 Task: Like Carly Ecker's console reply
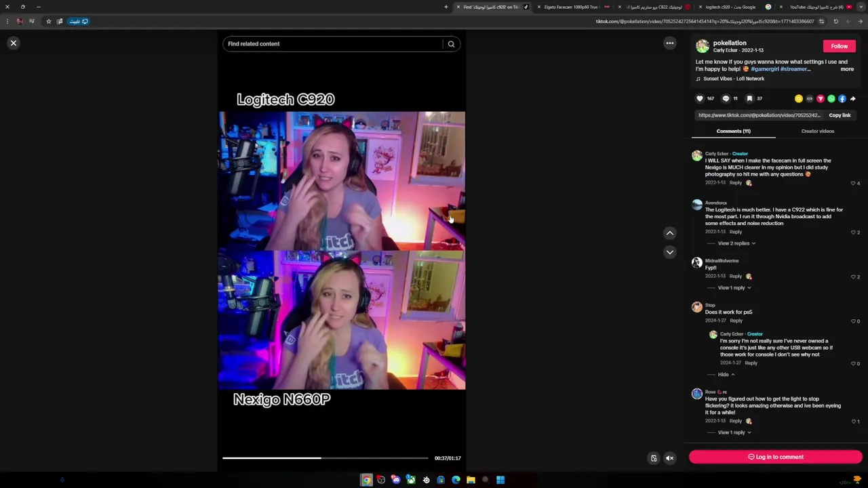[853, 364]
